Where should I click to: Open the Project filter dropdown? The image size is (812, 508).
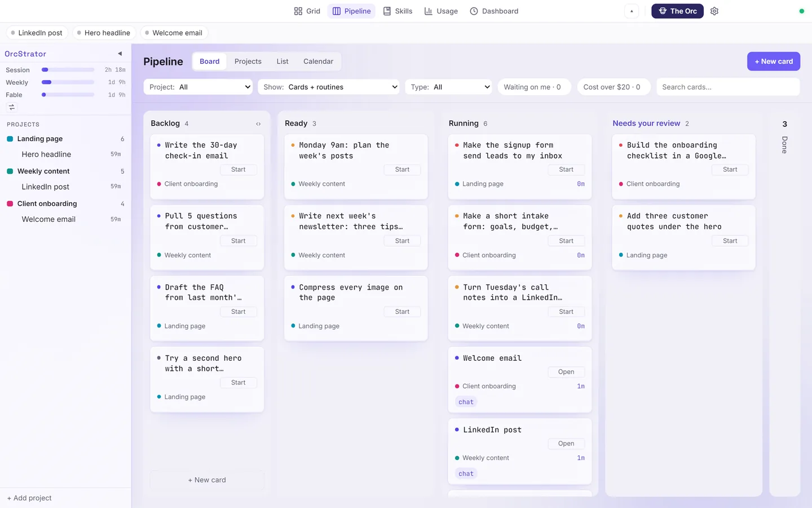(198, 87)
